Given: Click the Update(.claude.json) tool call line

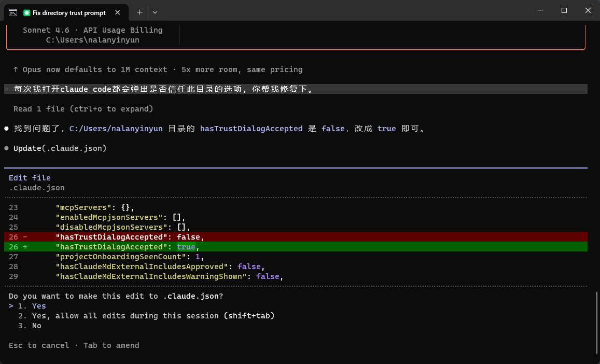Looking at the screenshot, I should point(60,148).
